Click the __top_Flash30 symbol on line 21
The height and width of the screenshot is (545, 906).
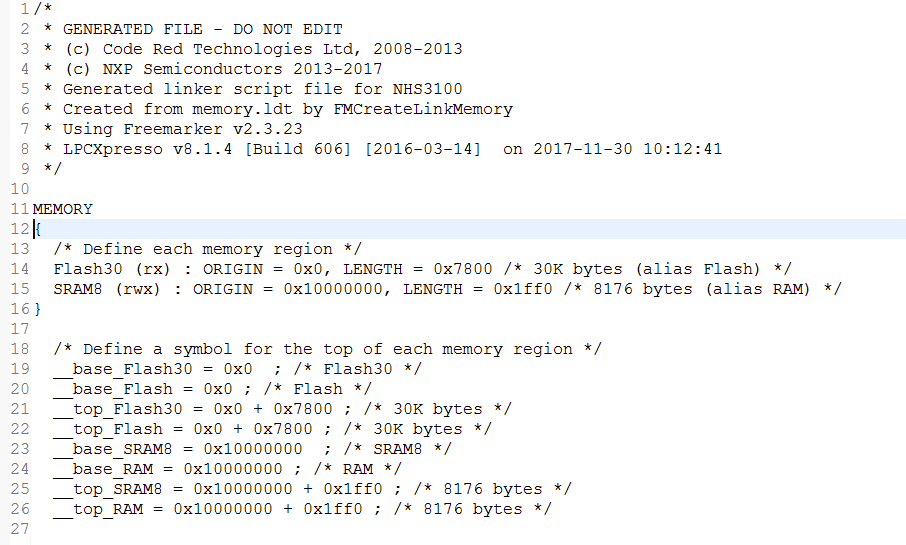tap(117, 409)
